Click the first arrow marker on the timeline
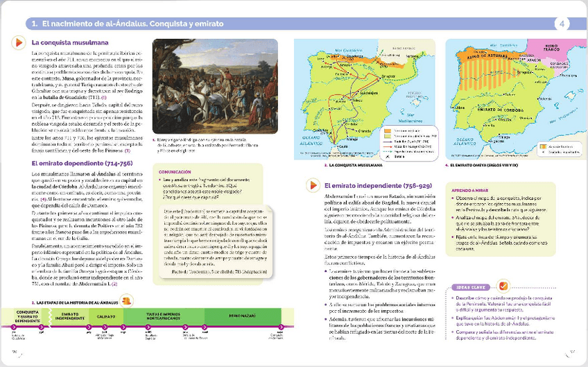 (x=13, y=327)
